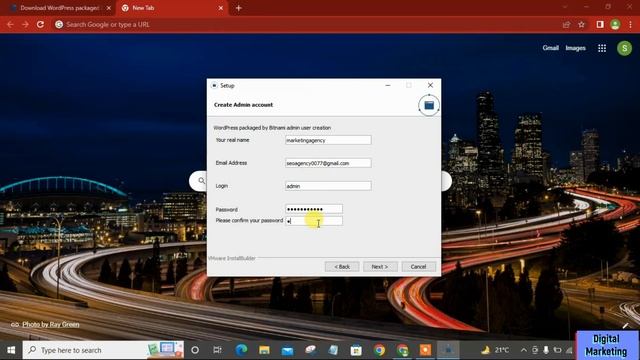Open Google Images link
The height and width of the screenshot is (360, 640).
pyautogui.click(x=576, y=48)
